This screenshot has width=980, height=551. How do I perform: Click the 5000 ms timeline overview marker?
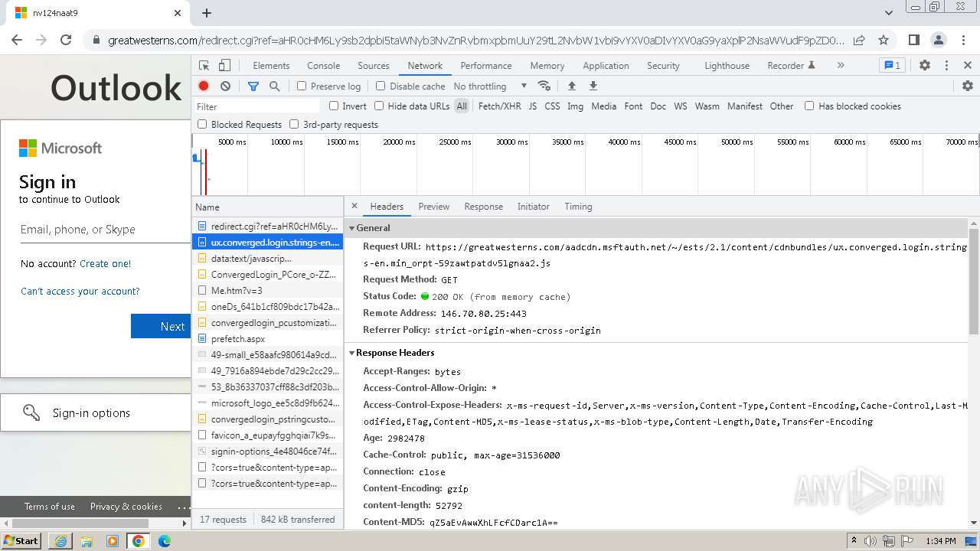click(232, 142)
